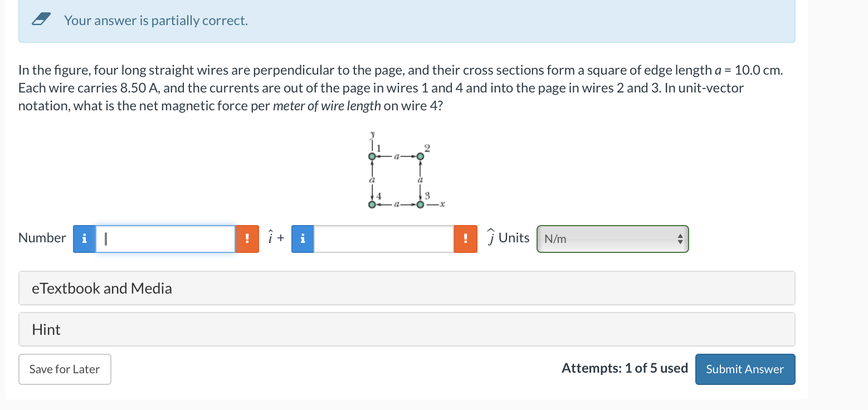868x410 pixels.
Task: Click the partially correct feedback banner
Action: (x=407, y=20)
